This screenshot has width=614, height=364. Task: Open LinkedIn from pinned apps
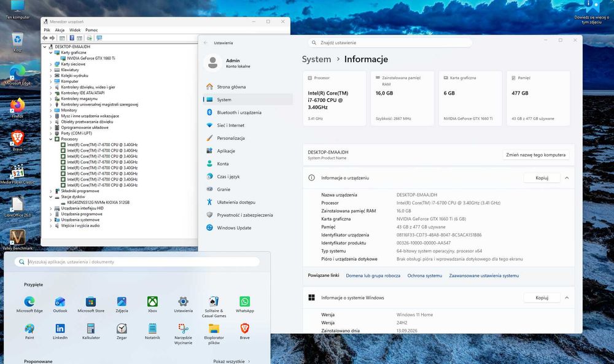pyautogui.click(x=60, y=331)
